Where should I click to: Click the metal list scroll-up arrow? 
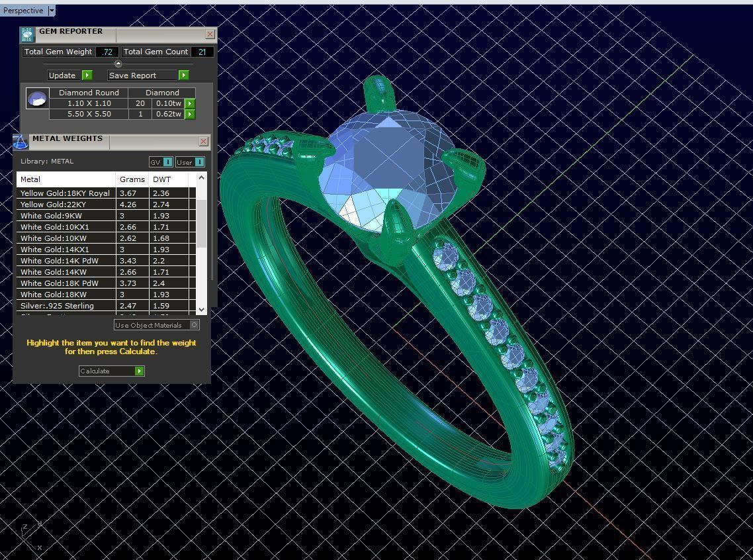point(202,177)
